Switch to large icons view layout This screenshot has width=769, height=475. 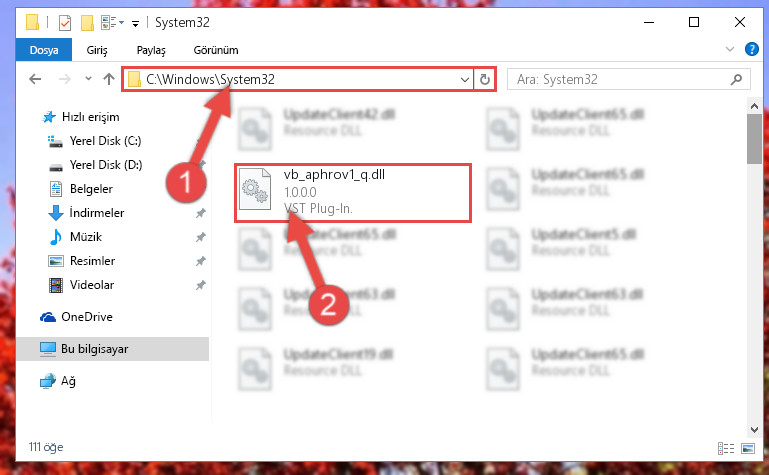point(748,448)
